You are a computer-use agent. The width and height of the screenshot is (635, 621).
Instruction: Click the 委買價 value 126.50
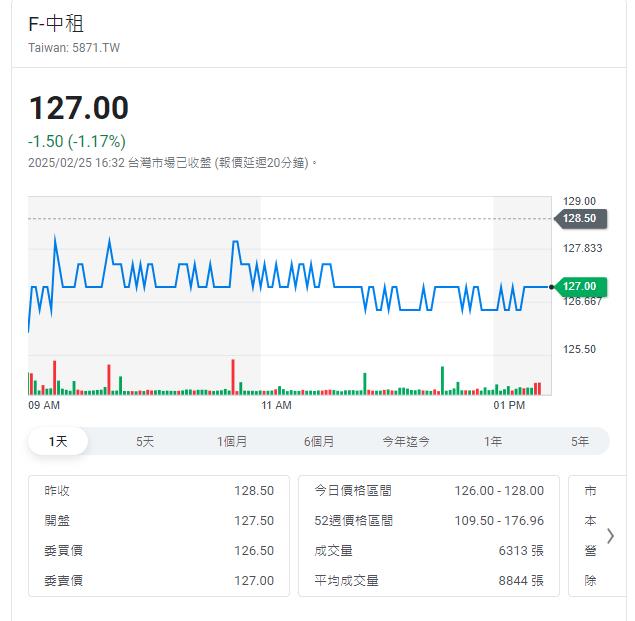[x=254, y=551]
